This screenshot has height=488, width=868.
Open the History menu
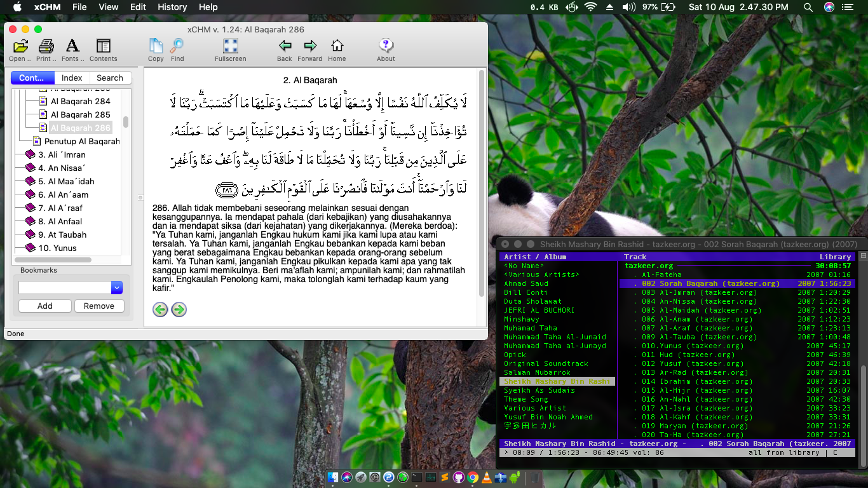pyautogui.click(x=172, y=7)
